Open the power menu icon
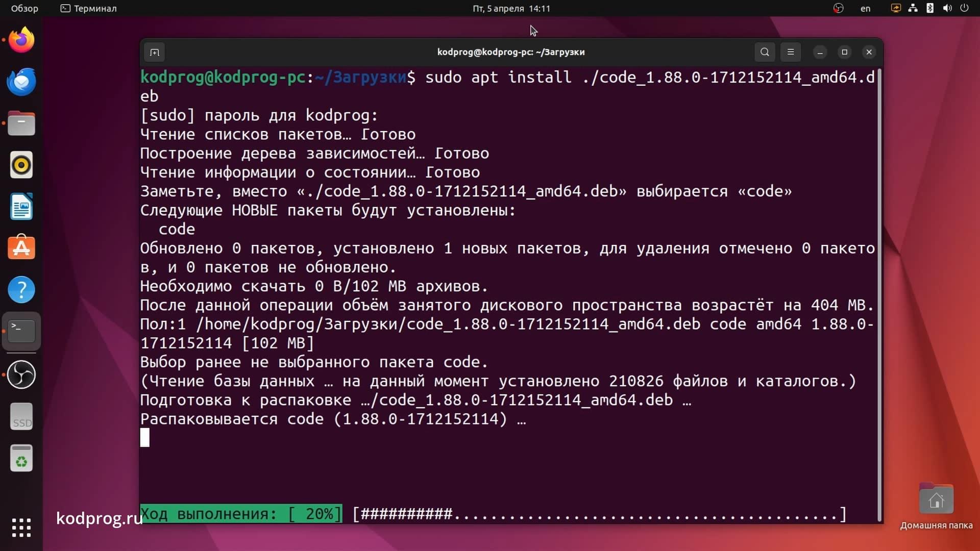Viewport: 980px width, 551px height. pos(964,8)
